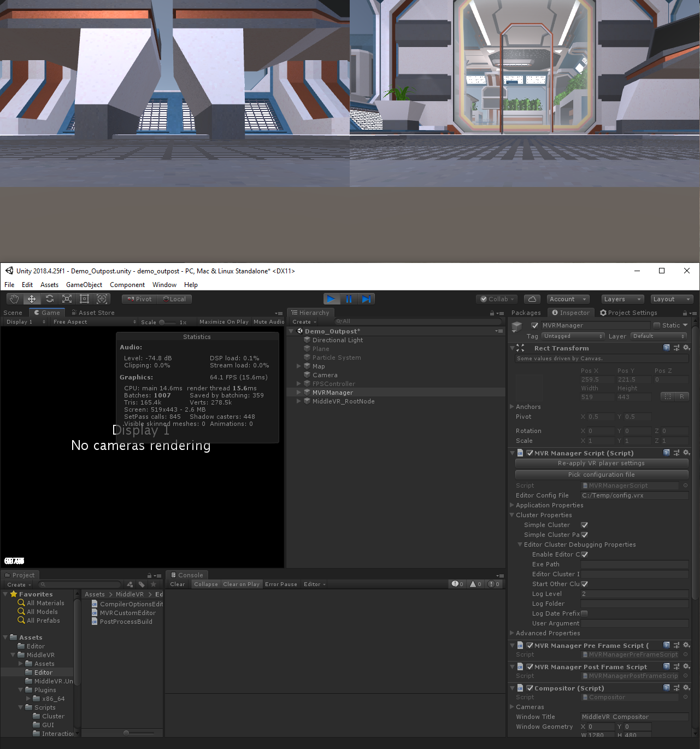
Task: Open the Component menu
Action: click(127, 285)
